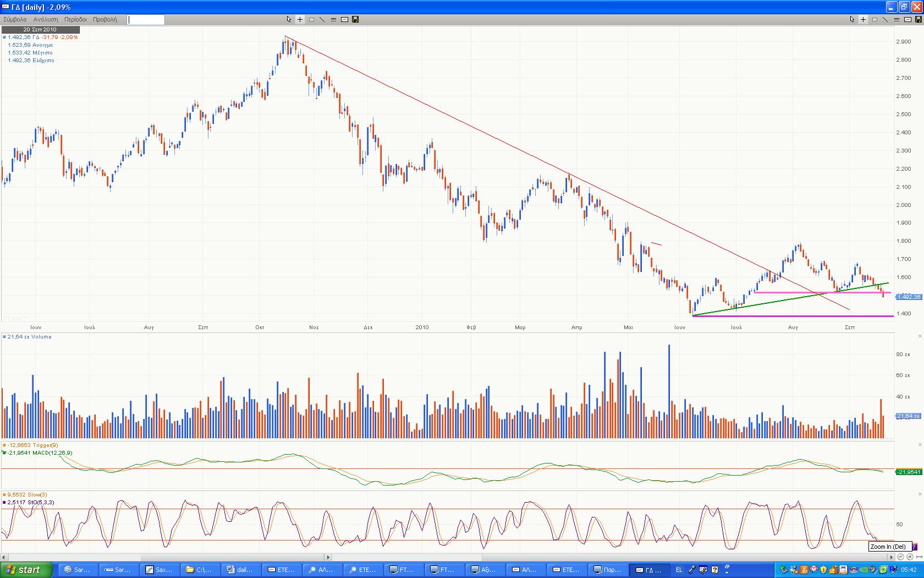Click the Zoom Out minus button
This screenshot has width=924, height=578.
(900, 557)
